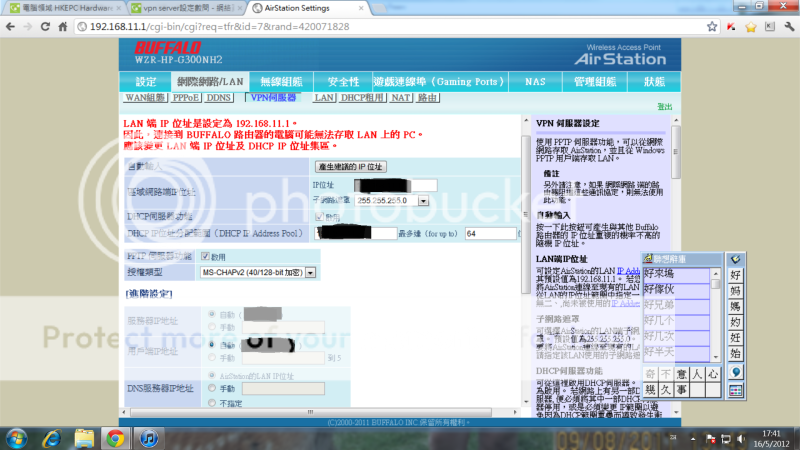The width and height of the screenshot is (800, 450).
Task: Select 手動 radio for client IP address
Action: pyautogui.click(x=212, y=358)
